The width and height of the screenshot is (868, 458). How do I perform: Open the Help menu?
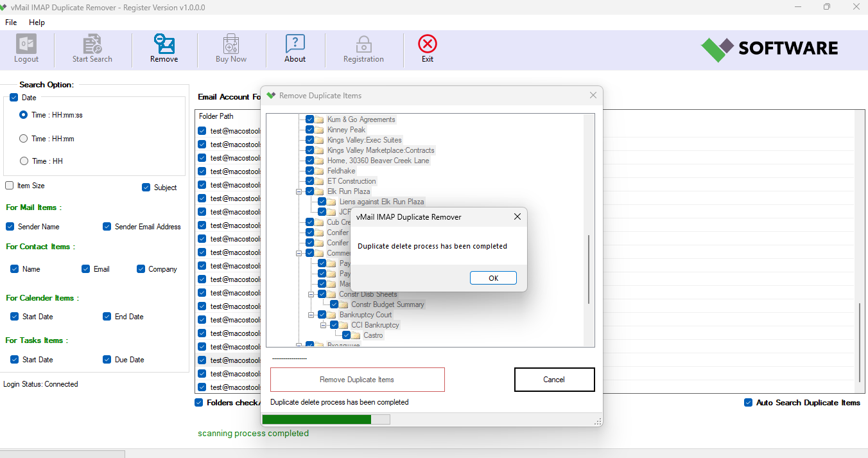[37, 22]
